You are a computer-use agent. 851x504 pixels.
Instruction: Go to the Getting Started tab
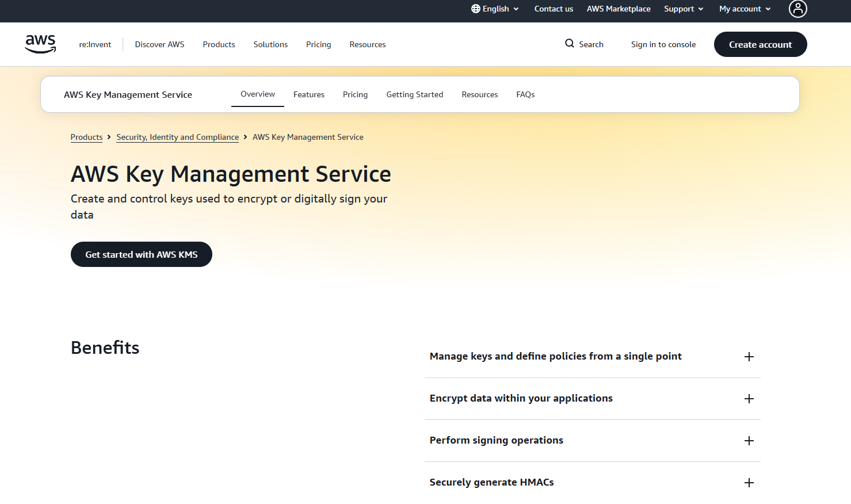pos(415,94)
